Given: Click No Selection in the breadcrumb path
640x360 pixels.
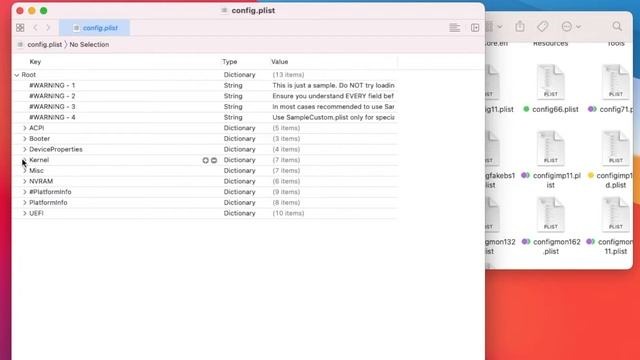Looking at the screenshot, I should [x=89, y=44].
